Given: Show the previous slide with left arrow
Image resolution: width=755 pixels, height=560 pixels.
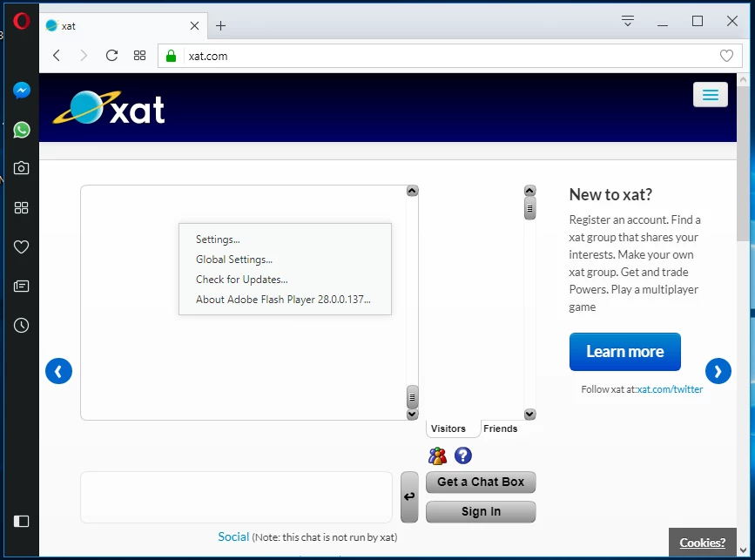Looking at the screenshot, I should pos(58,371).
